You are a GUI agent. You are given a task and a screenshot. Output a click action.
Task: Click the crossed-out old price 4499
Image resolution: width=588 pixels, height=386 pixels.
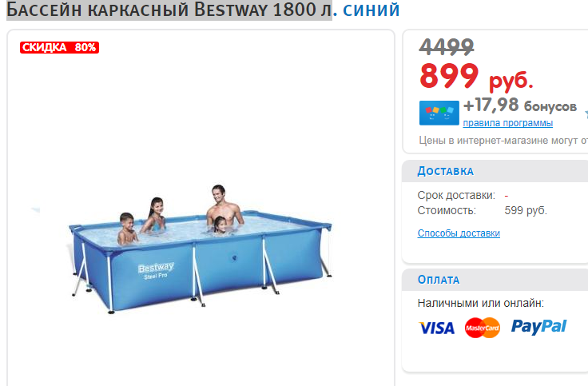[447, 47]
